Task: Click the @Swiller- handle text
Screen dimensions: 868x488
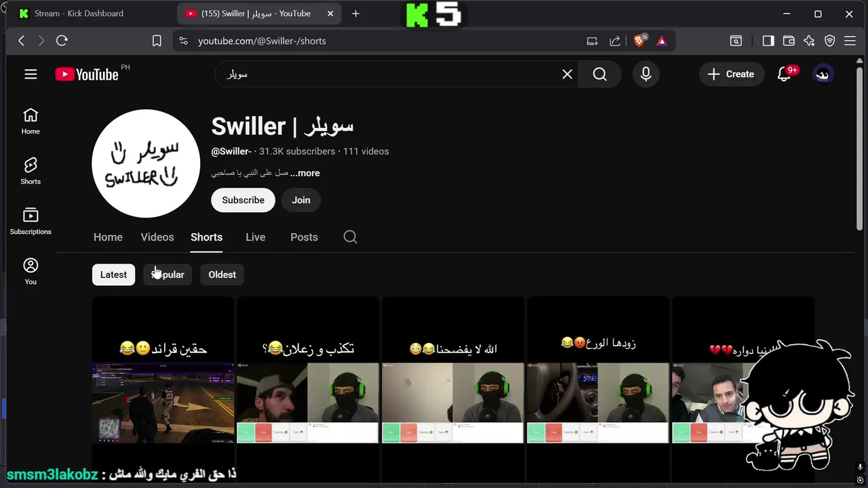Action: tap(231, 151)
